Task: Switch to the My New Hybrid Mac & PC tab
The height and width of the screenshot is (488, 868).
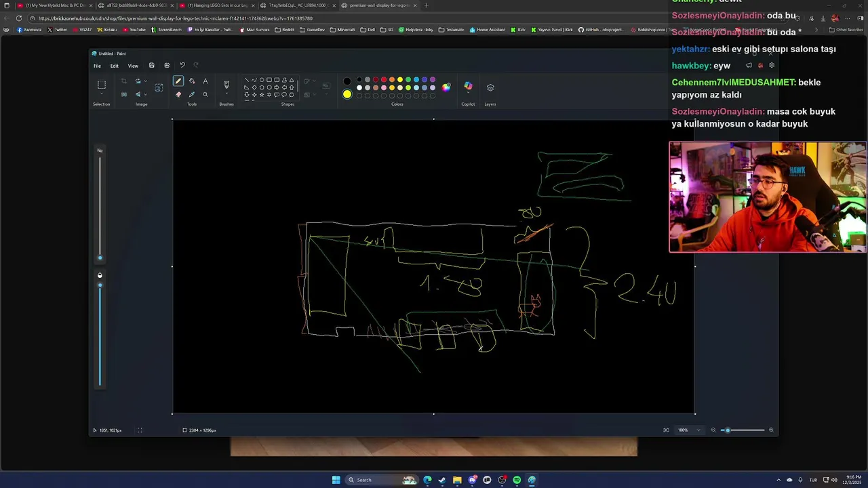Action: coord(54,5)
